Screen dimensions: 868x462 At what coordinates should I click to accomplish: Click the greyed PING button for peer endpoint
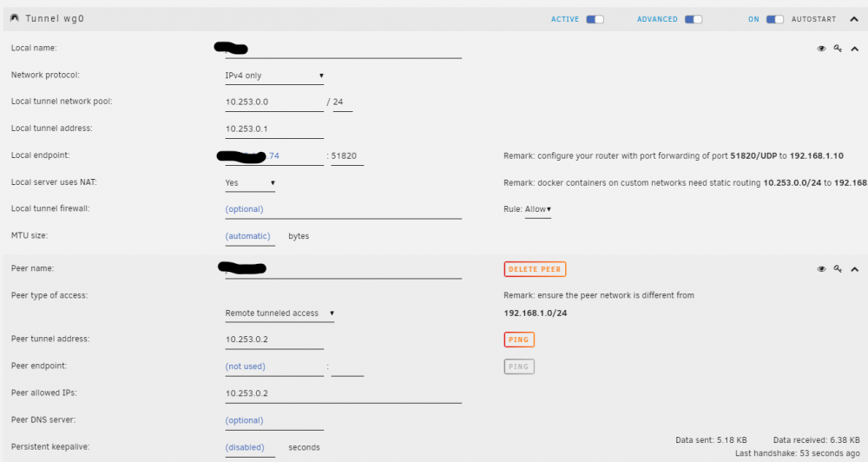coord(519,366)
